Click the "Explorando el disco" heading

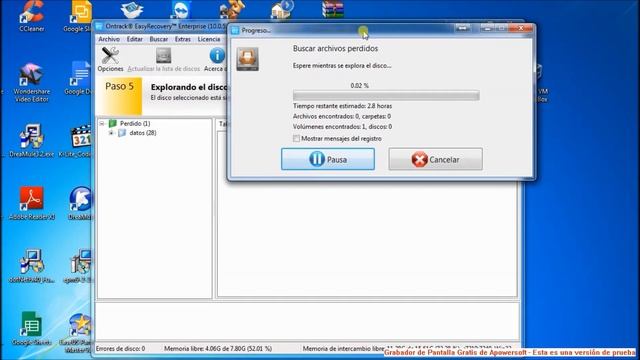tap(189, 87)
